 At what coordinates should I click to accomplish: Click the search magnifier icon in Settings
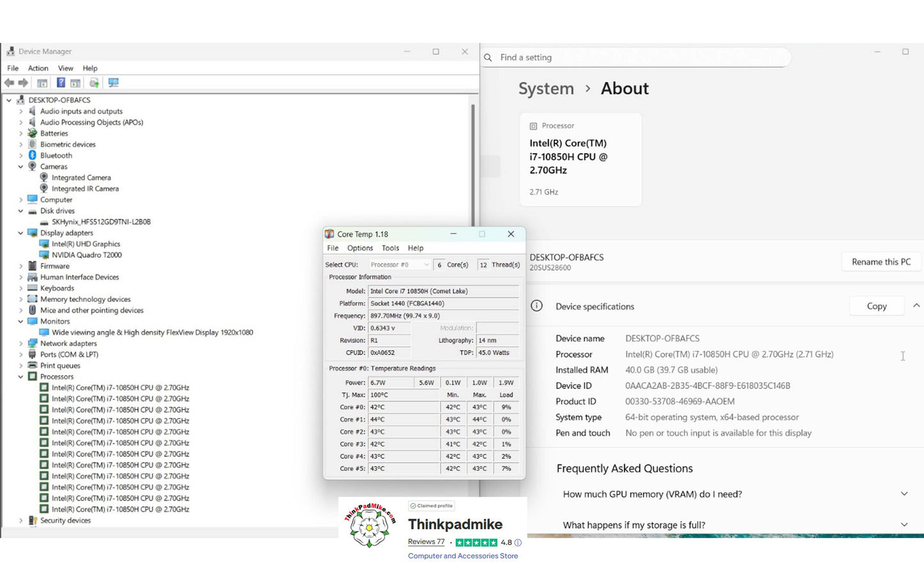[x=488, y=58]
